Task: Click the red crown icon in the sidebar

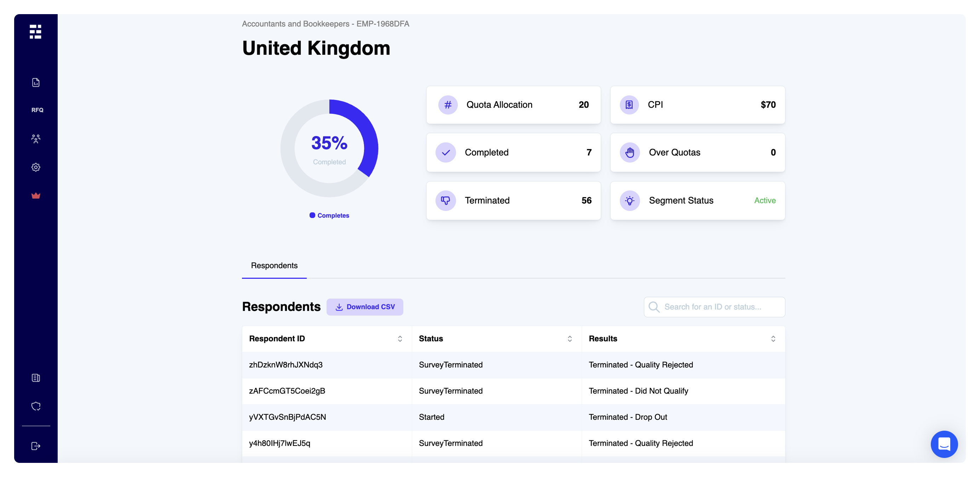Action: [x=36, y=196]
